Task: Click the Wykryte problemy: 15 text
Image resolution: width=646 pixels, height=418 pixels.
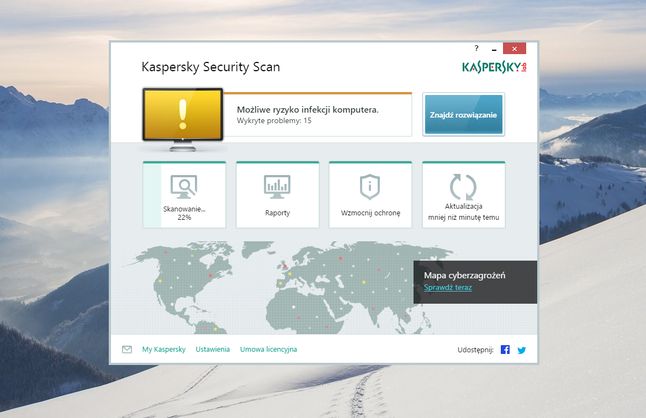Action: click(274, 121)
